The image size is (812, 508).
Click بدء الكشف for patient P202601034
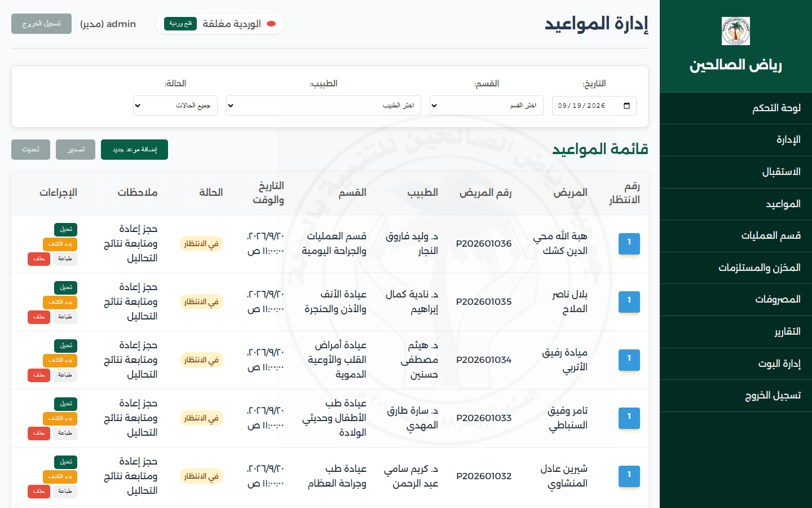click(60, 360)
